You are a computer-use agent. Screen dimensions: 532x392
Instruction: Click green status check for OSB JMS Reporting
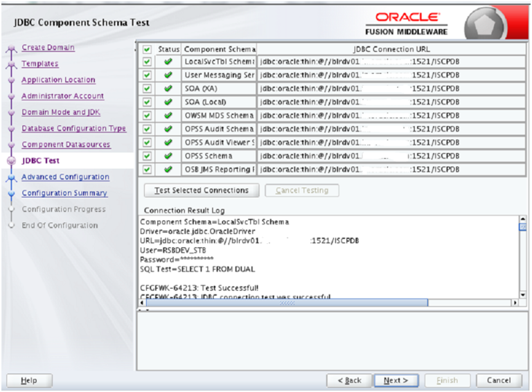[x=168, y=169]
